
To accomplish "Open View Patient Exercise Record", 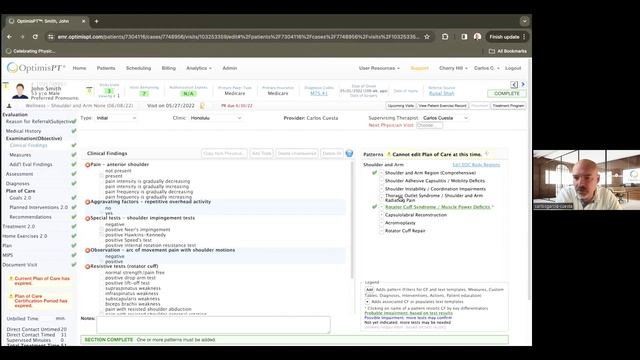I will tap(442, 106).
